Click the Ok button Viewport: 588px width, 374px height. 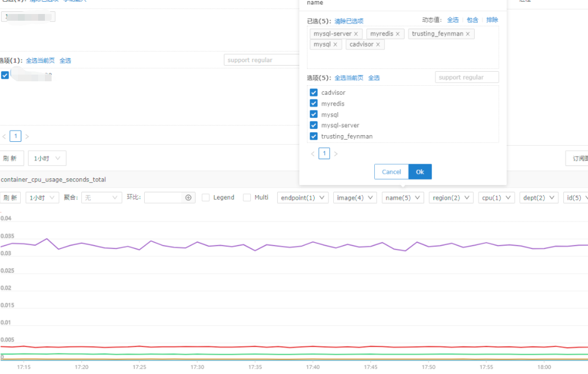[420, 172]
